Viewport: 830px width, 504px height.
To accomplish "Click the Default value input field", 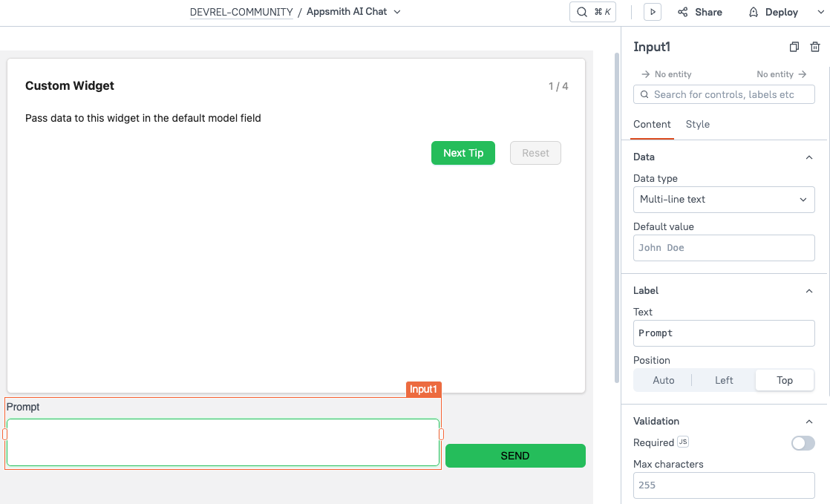I will tap(724, 247).
